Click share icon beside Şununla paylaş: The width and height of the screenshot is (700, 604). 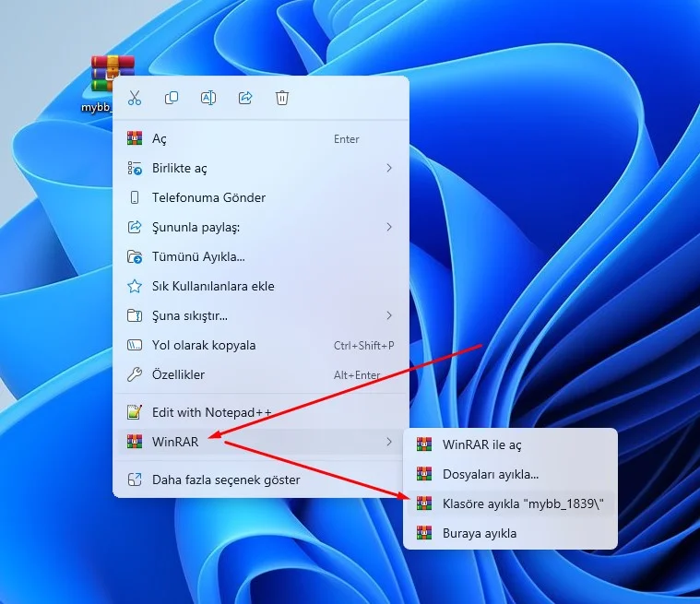135,227
